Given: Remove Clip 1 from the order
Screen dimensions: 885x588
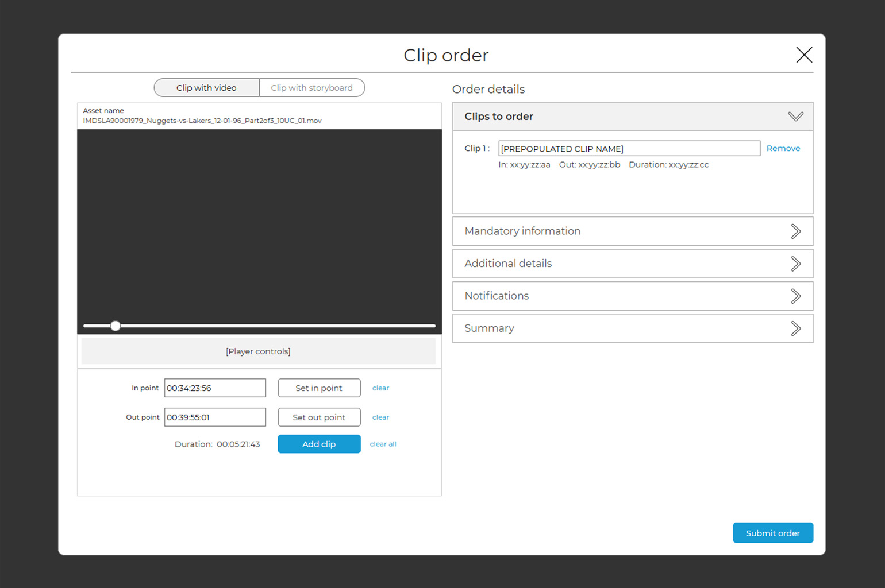Looking at the screenshot, I should point(783,148).
